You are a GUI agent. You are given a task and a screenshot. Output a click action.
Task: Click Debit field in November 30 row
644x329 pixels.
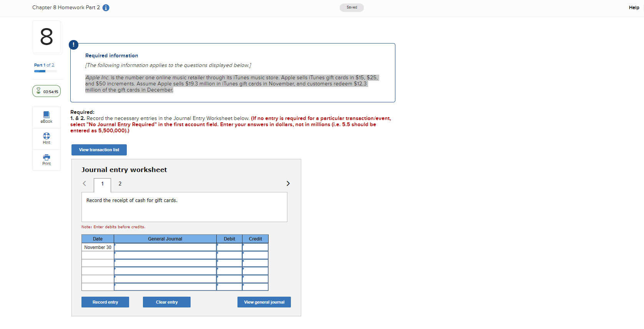(229, 247)
